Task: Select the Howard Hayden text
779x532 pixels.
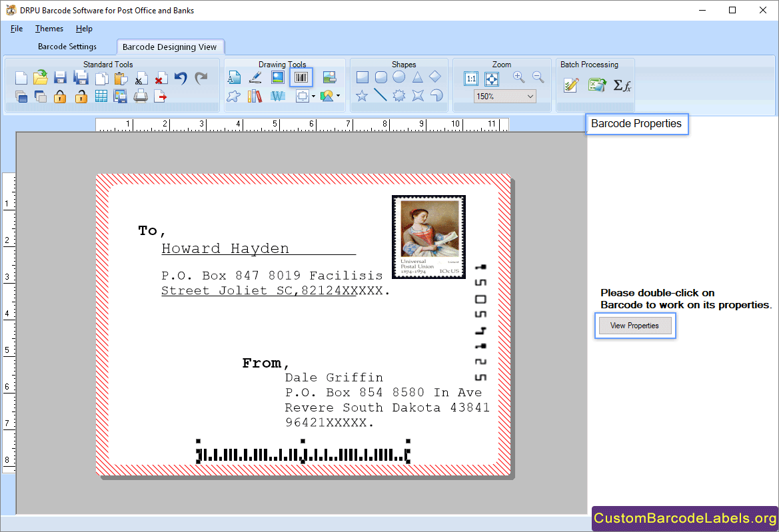Action: click(x=225, y=248)
